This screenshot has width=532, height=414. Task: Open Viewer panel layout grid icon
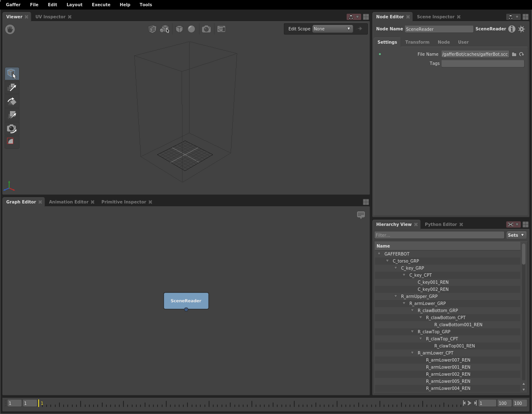coord(366,17)
